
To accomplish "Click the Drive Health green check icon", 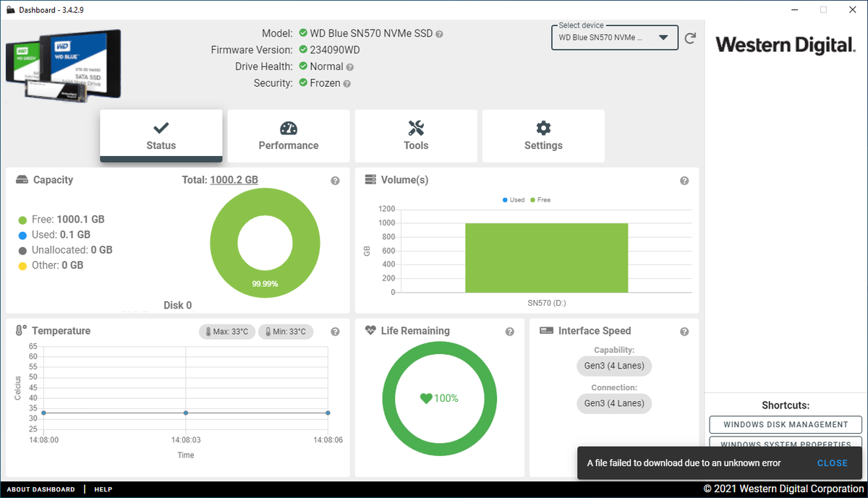I will 303,66.
